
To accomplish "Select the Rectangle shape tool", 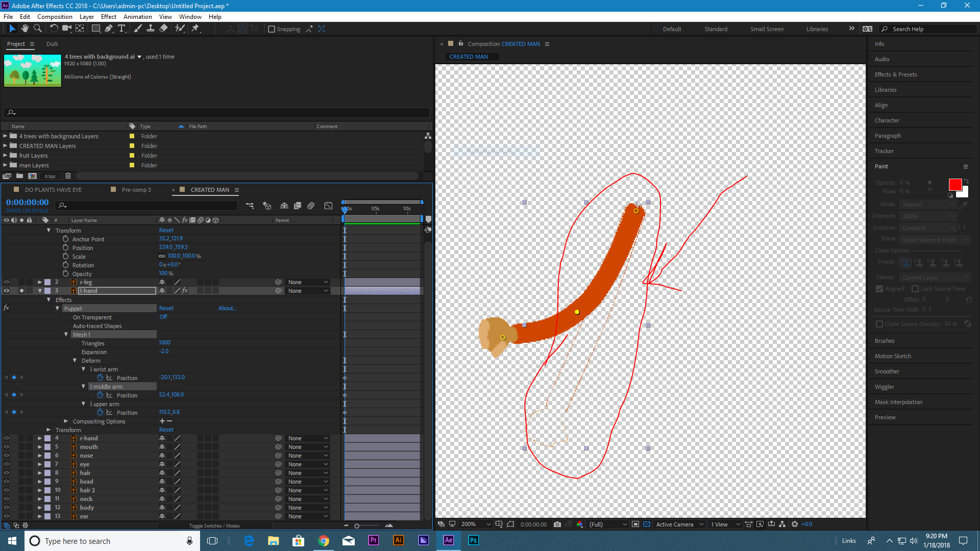I will [x=95, y=29].
